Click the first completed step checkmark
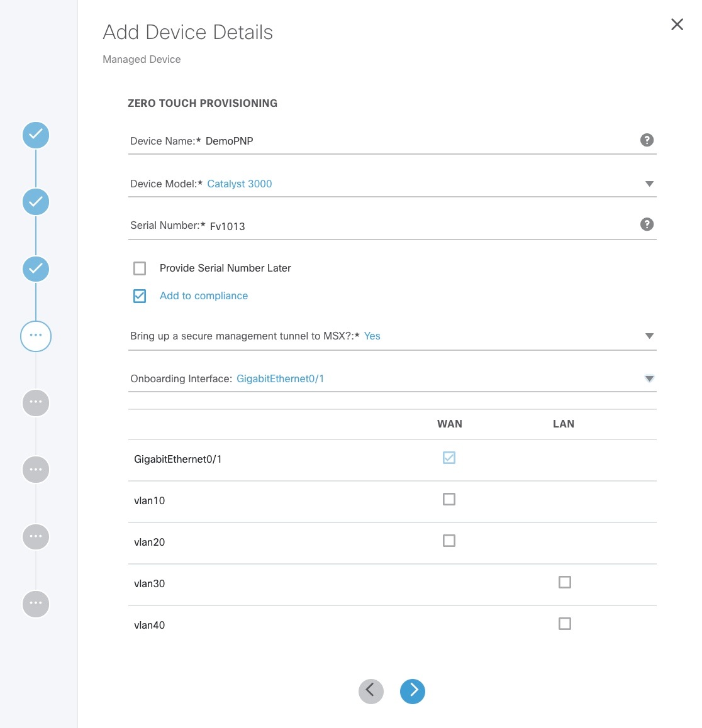This screenshot has width=702, height=728. tap(35, 135)
